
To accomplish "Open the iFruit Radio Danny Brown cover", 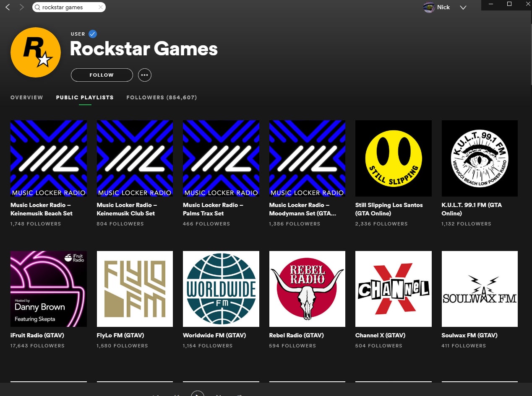I will coord(49,289).
